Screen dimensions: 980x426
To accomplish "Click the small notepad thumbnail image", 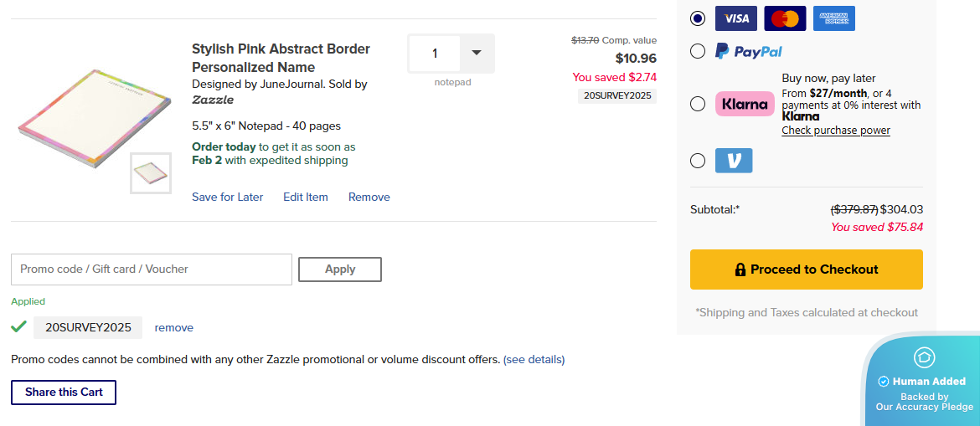I will (x=151, y=173).
